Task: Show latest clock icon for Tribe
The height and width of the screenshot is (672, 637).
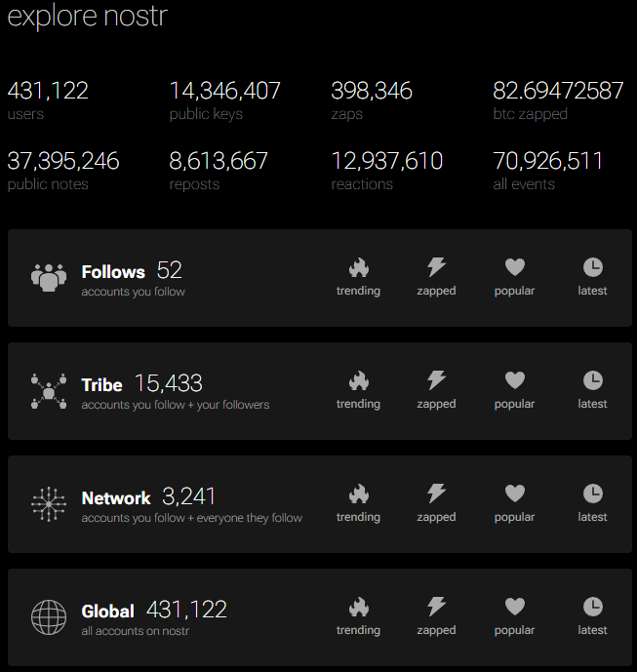Action: click(x=592, y=380)
